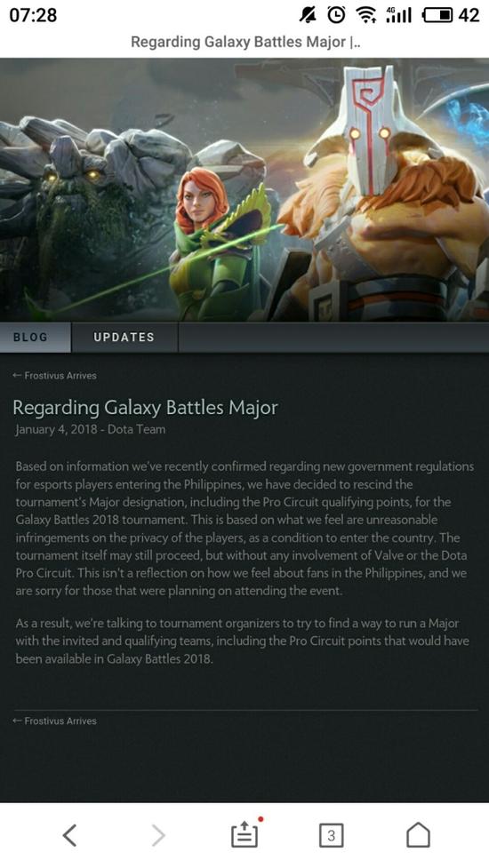This screenshot has height=868, width=489.
Task: Open the tab switcher showing 3
Action: tap(331, 835)
